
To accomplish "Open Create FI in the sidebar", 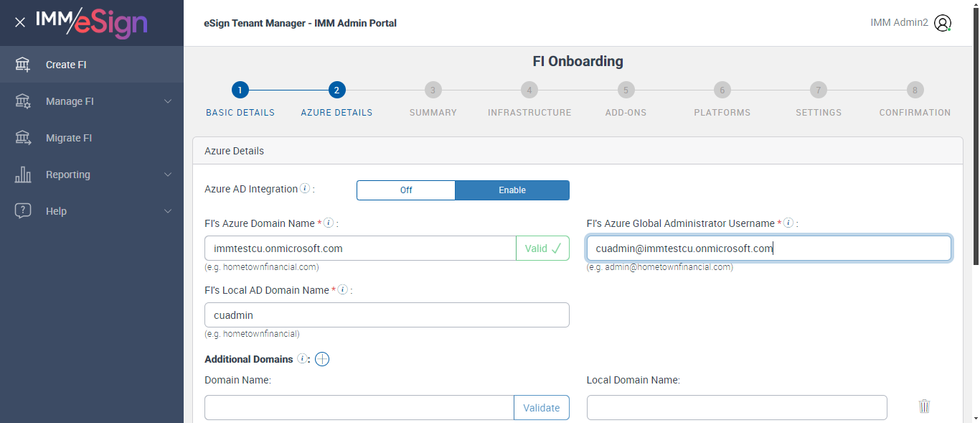I will tap(66, 65).
